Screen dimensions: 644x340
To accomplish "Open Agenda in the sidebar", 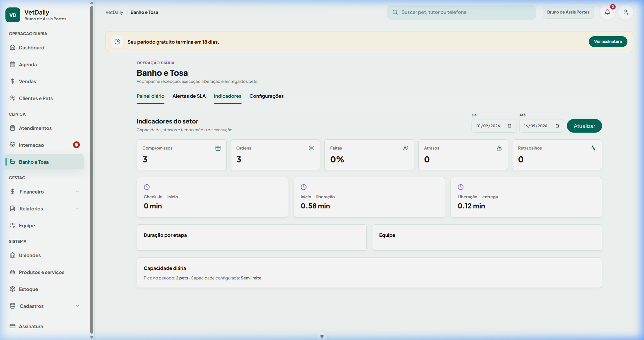I will pyautogui.click(x=45, y=65).
